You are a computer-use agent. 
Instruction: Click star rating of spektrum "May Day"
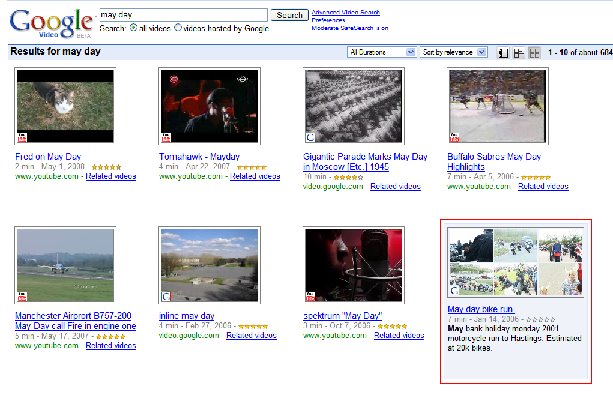[392, 326]
